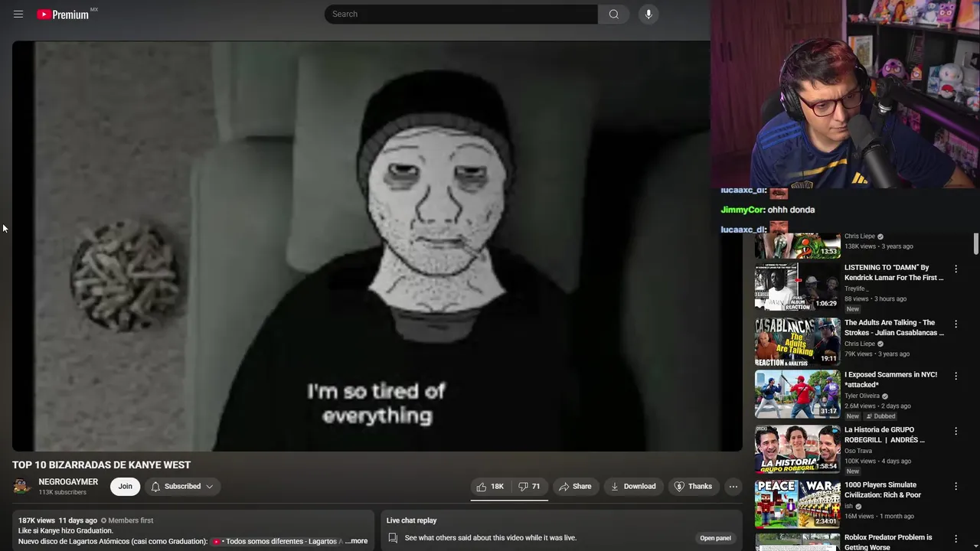Open options for The Adults Are Talking video
The image size is (980, 551).
pyautogui.click(x=955, y=324)
